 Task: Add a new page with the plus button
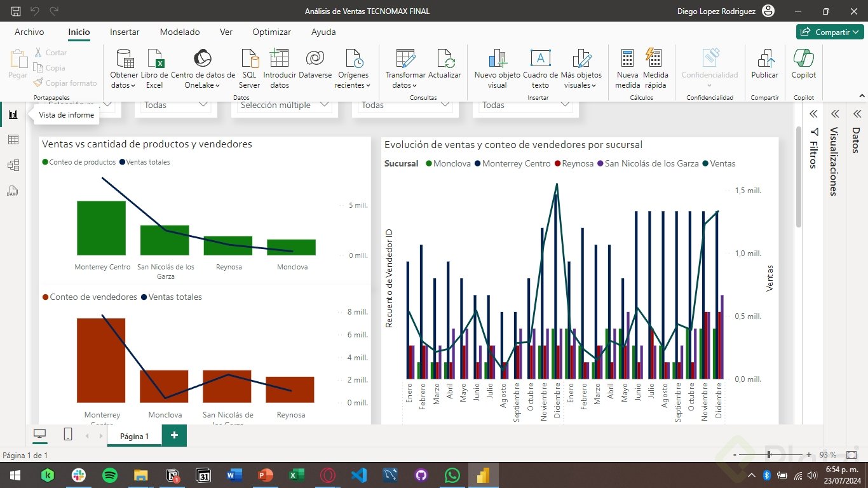[174, 435]
